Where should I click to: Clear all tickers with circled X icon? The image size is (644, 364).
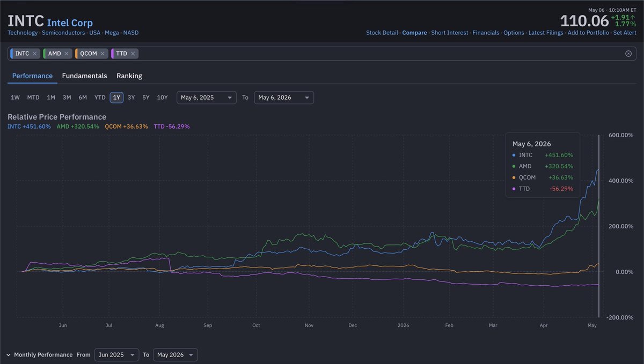coord(628,54)
